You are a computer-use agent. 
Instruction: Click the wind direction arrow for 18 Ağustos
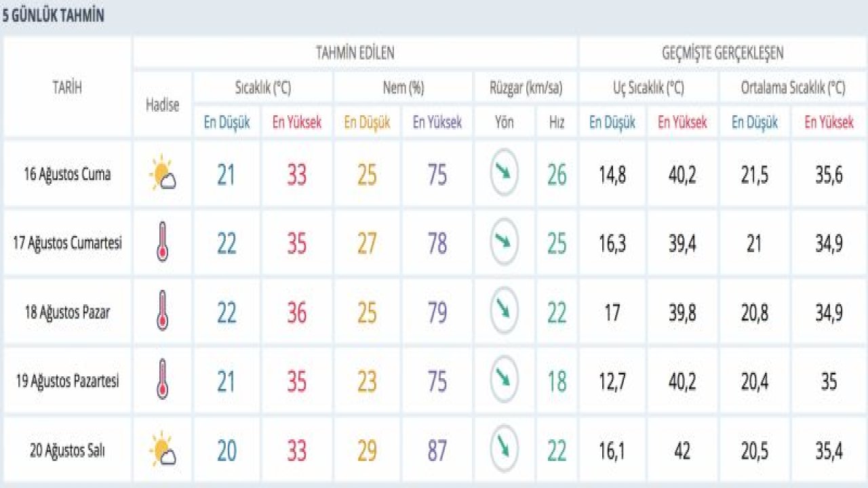(x=504, y=311)
